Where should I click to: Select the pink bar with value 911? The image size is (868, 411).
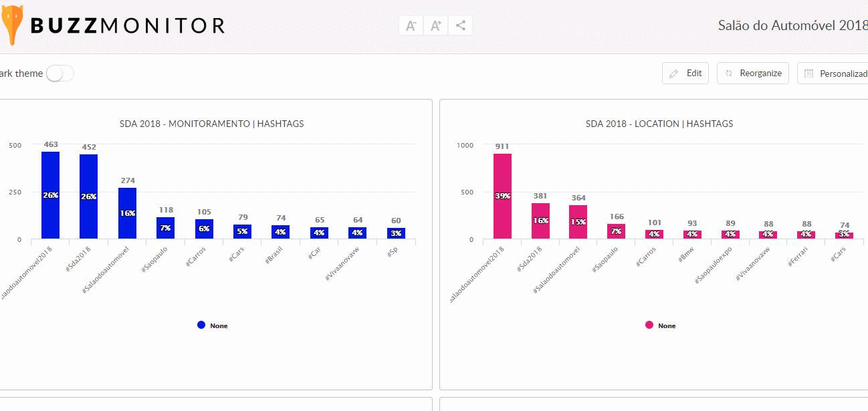point(502,196)
